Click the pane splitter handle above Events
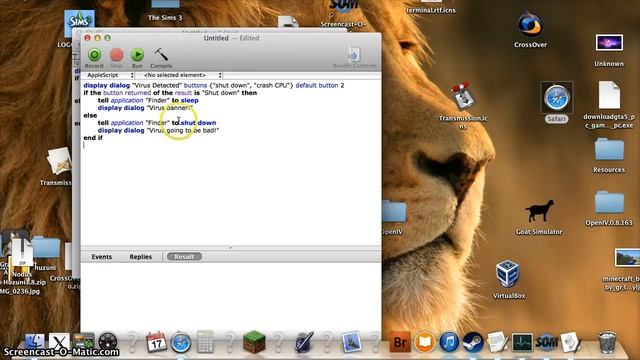The image size is (640, 360). point(231,248)
